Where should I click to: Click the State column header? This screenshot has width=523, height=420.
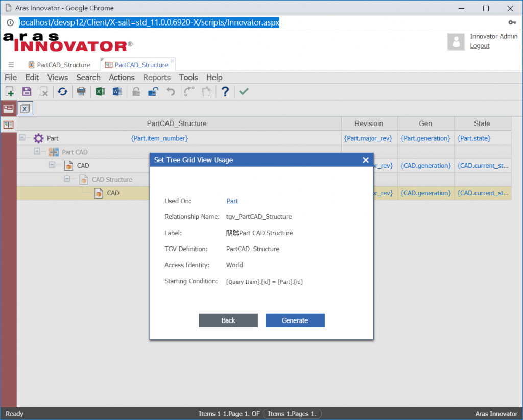tap(482, 123)
